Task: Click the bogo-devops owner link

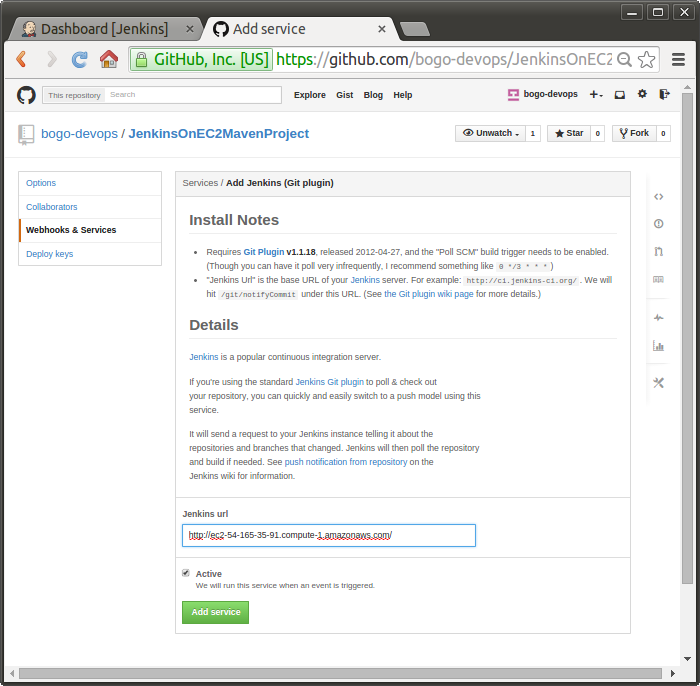Action: pos(79,134)
